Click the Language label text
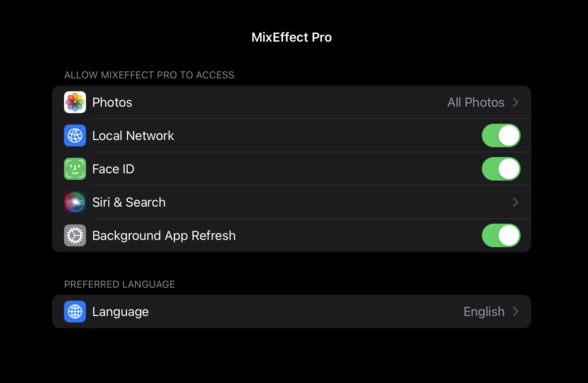 click(120, 311)
